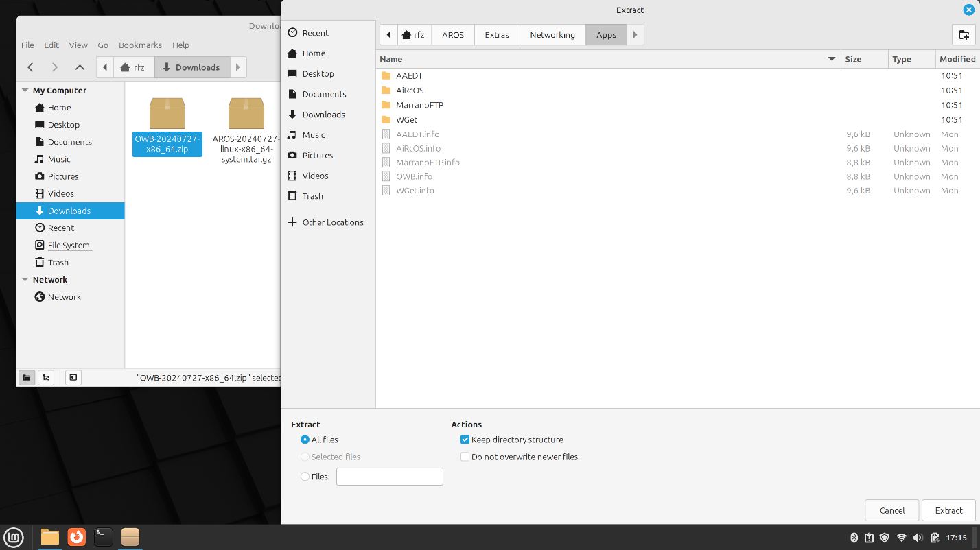The image size is (980, 550).
Task: Select Files radio button
Action: (305, 477)
